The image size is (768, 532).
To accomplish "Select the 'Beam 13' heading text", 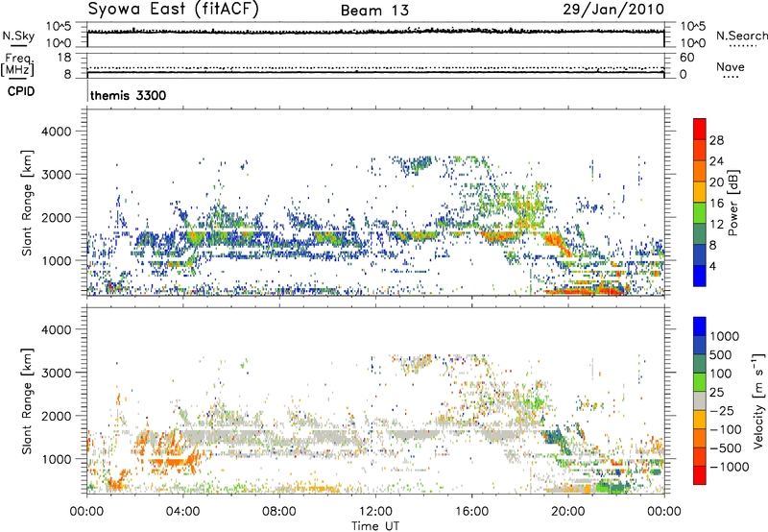I will [374, 11].
